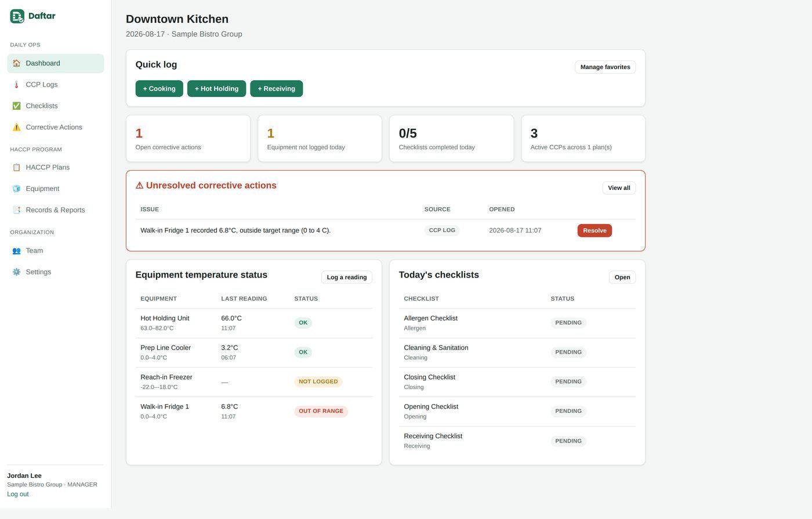Open Corrective Actions in sidebar

click(x=55, y=127)
